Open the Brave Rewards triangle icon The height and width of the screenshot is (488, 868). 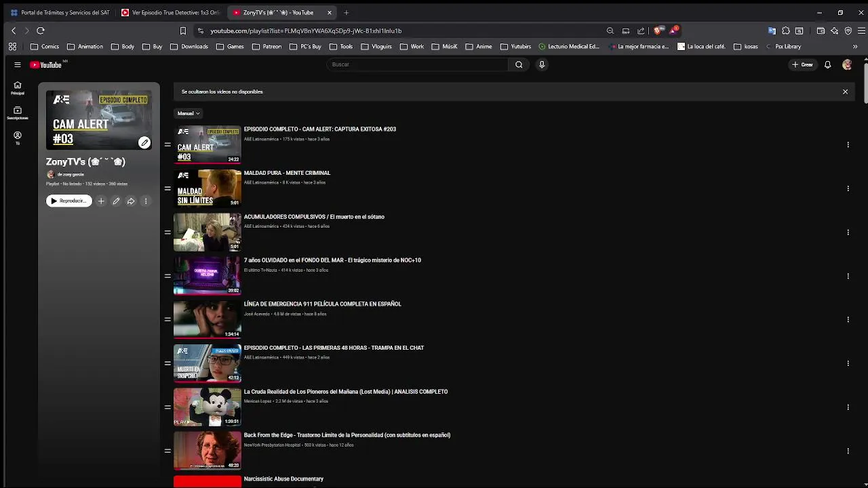click(x=674, y=30)
